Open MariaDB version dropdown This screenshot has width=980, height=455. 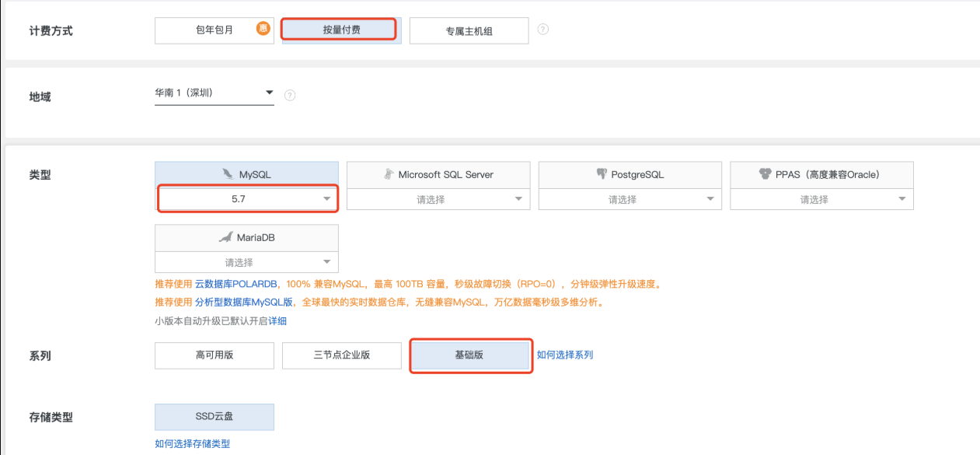point(247,262)
